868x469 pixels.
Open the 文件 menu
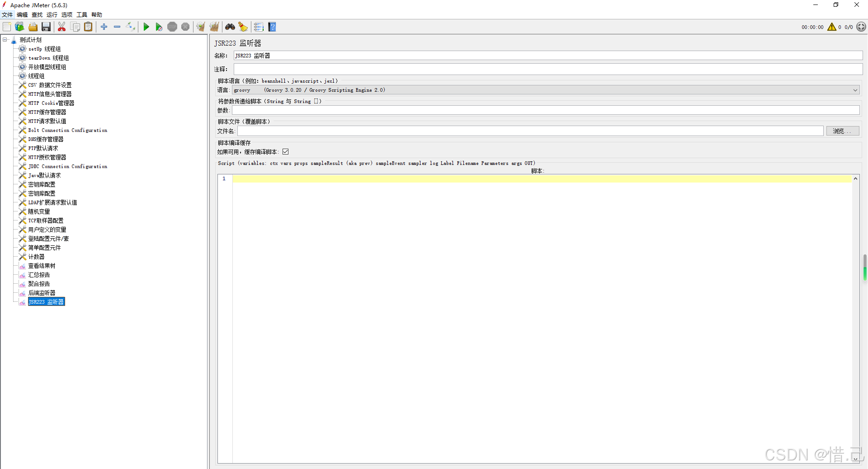tap(7, 15)
